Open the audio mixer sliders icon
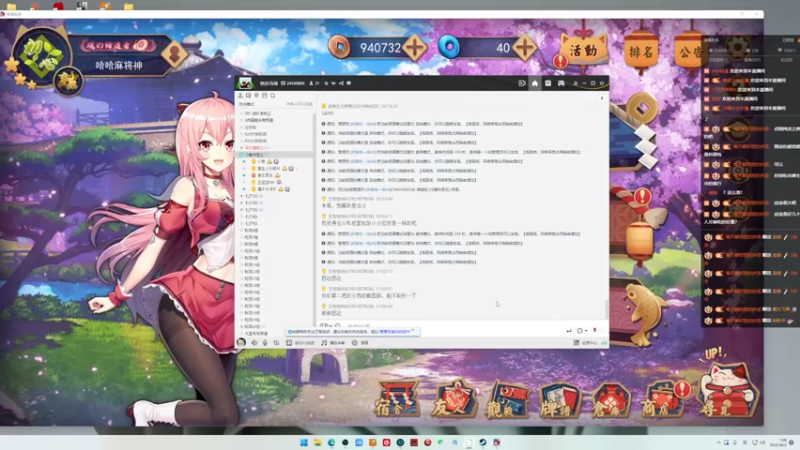800x450 pixels. tap(276, 343)
